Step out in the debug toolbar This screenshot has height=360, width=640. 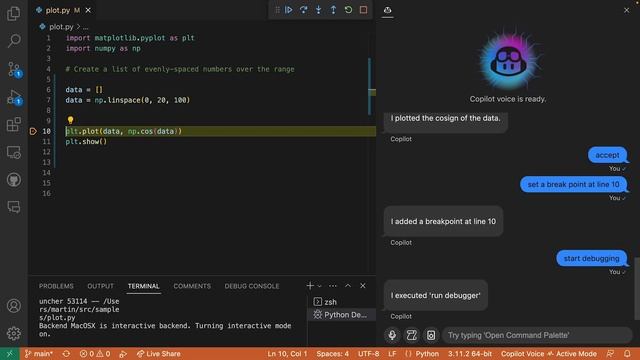(333, 10)
